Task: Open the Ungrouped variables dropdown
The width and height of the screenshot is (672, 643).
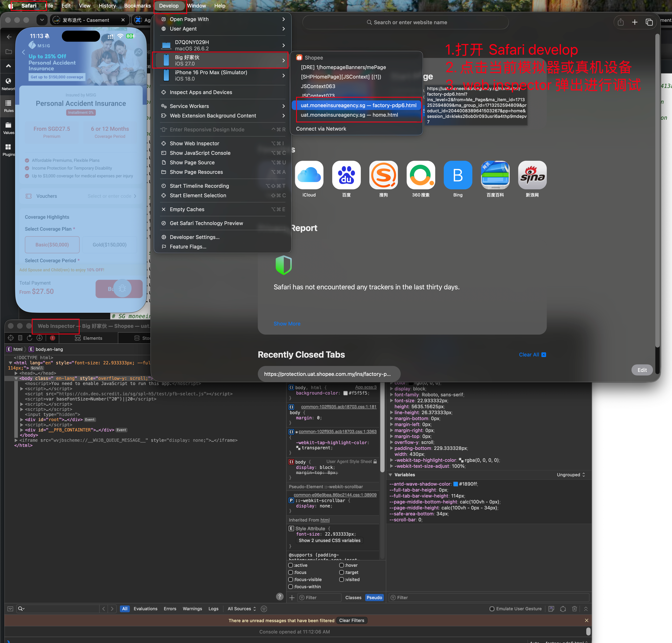Action: coord(571,475)
